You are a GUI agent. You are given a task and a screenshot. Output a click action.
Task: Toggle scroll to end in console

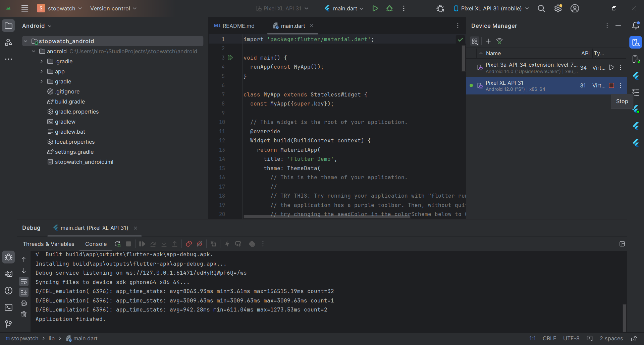click(24, 292)
